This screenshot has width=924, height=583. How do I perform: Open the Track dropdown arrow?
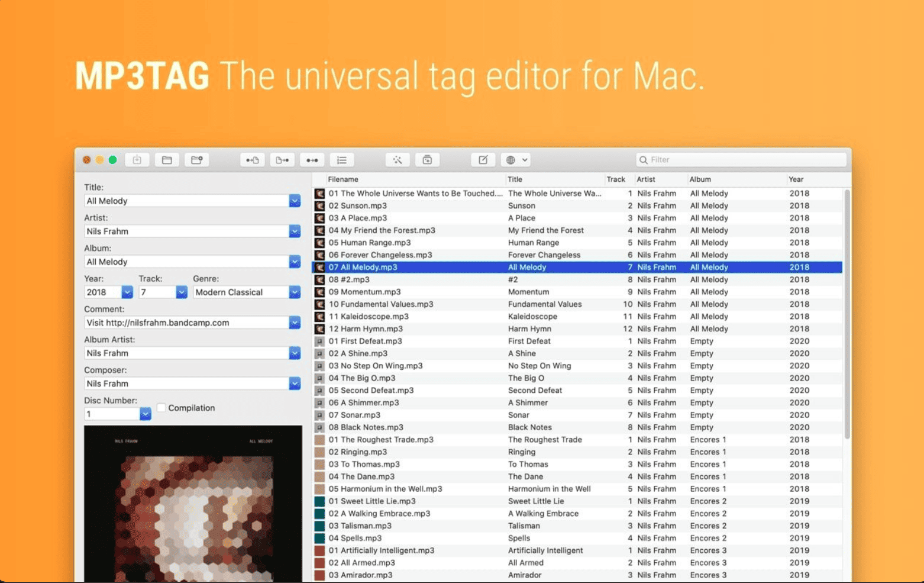click(182, 292)
